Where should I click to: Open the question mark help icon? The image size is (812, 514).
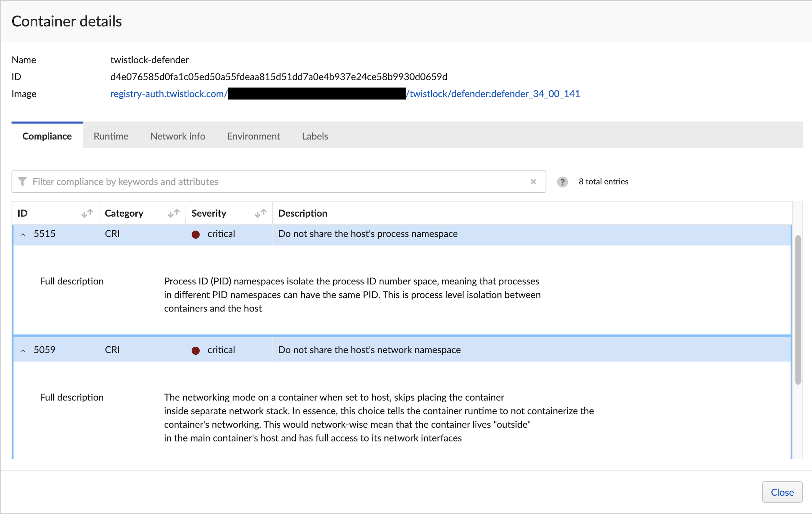tap(562, 182)
